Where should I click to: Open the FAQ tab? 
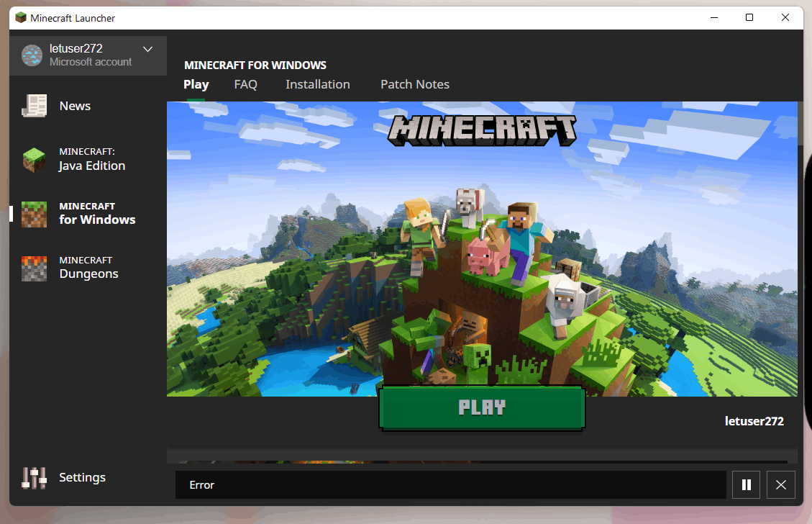[x=245, y=84]
